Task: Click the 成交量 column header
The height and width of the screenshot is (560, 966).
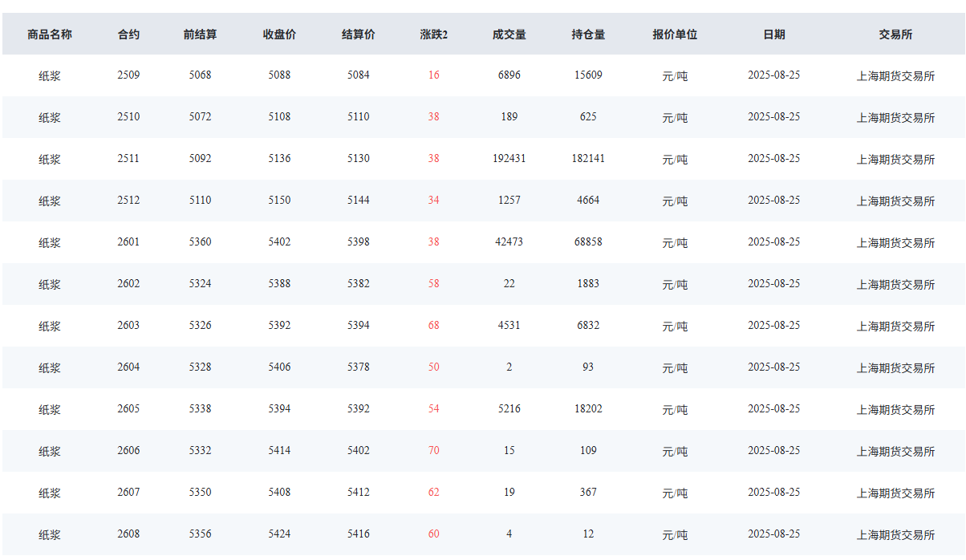Action: [x=509, y=34]
